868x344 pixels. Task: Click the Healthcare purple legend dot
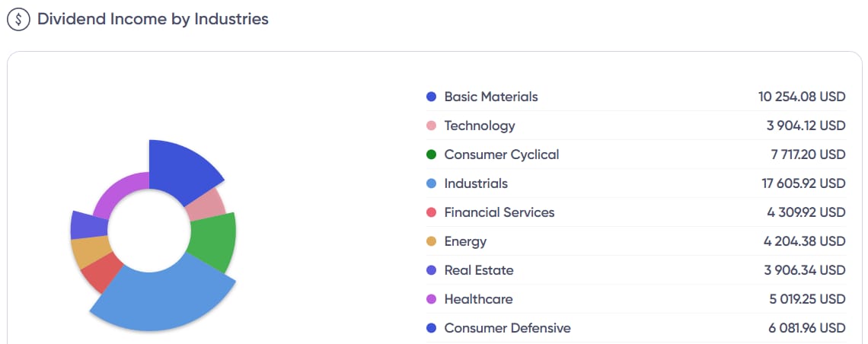(x=431, y=299)
